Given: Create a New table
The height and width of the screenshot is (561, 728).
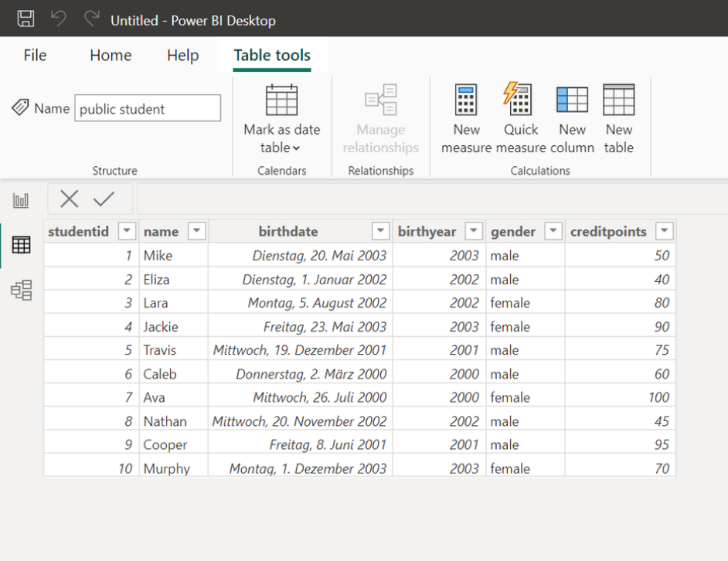Looking at the screenshot, I should pos(618,116).
